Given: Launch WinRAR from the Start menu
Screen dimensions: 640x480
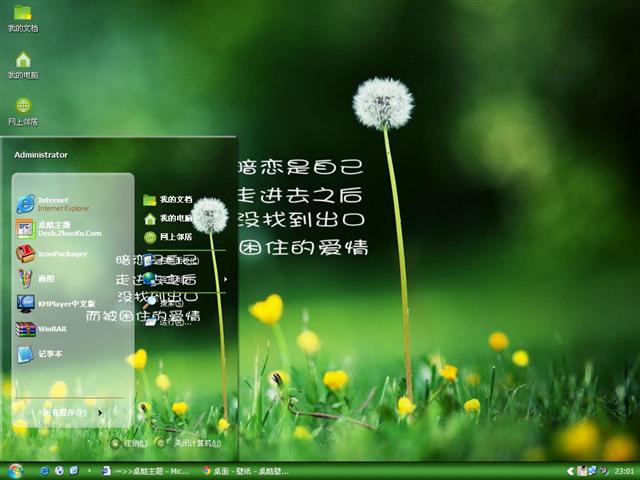Looking at the screenshot, I should (x=41, y=329).
